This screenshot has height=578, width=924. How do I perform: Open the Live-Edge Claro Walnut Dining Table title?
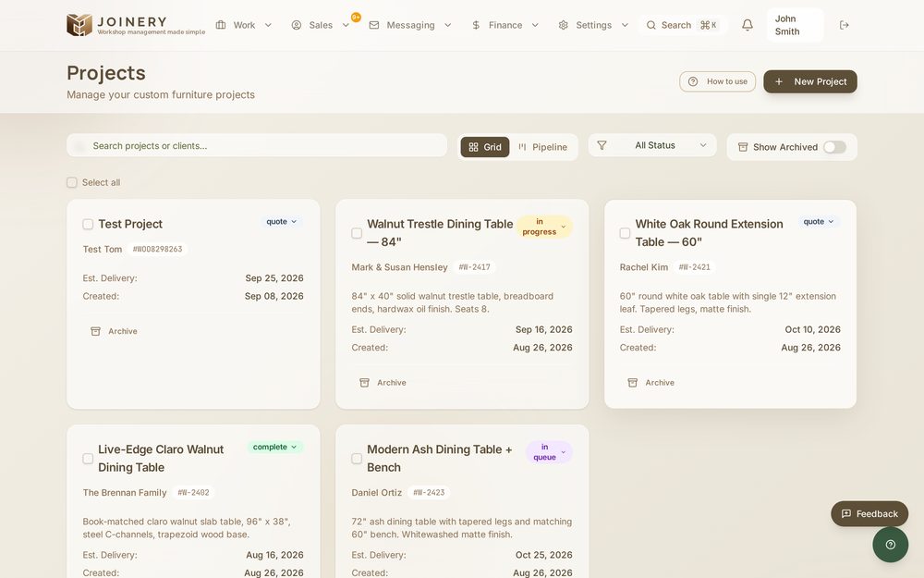point(160,459)
